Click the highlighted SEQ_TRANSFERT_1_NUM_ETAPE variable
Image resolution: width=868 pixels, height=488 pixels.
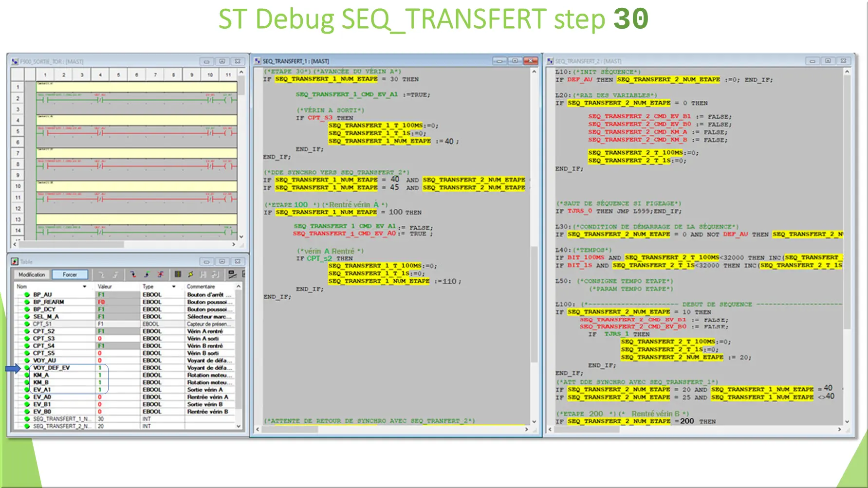click(325, 79)
